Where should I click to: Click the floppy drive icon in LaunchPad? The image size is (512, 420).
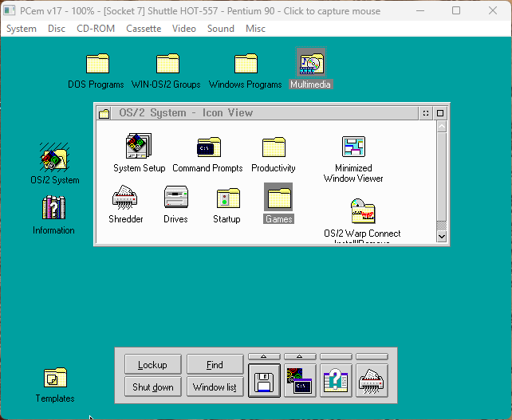coord(265,381)
